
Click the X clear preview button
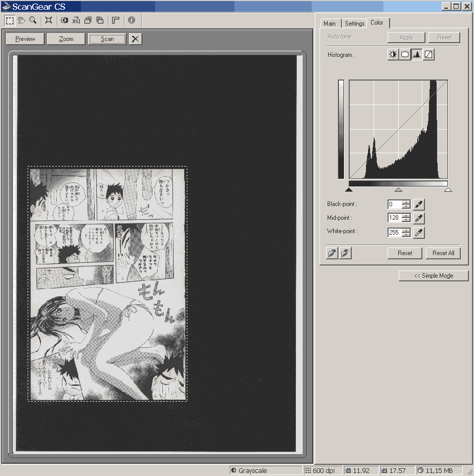135,39
